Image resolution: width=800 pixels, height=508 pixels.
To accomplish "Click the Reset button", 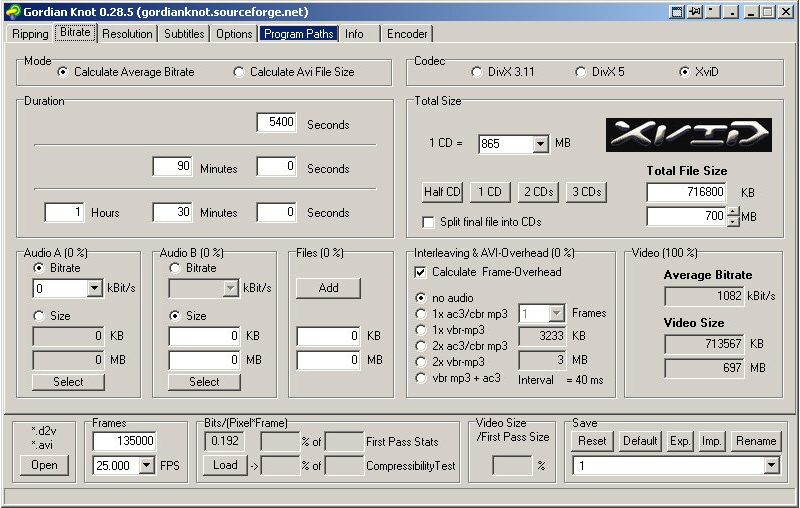I will [x=592, y=441].
